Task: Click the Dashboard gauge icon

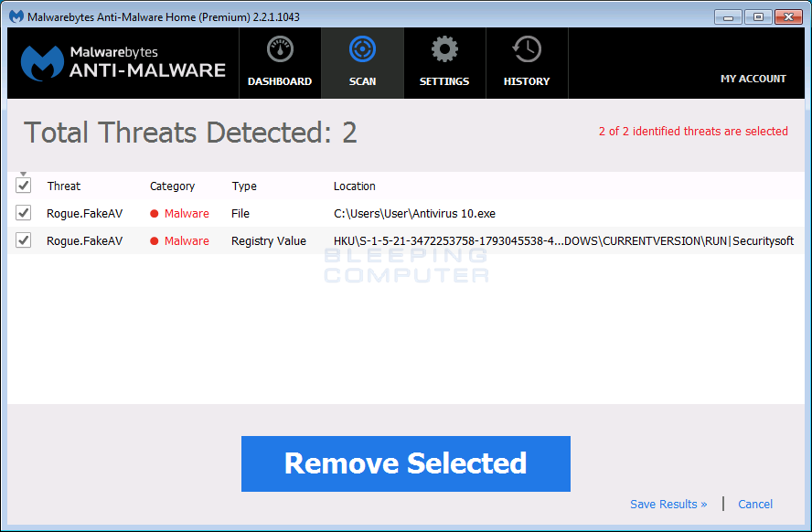Action: 280,49
